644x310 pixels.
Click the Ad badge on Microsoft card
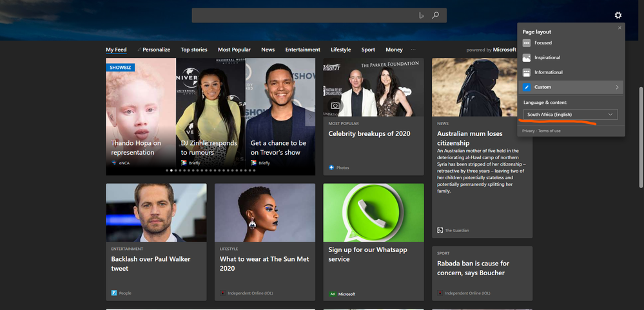(x=332, y=294)
